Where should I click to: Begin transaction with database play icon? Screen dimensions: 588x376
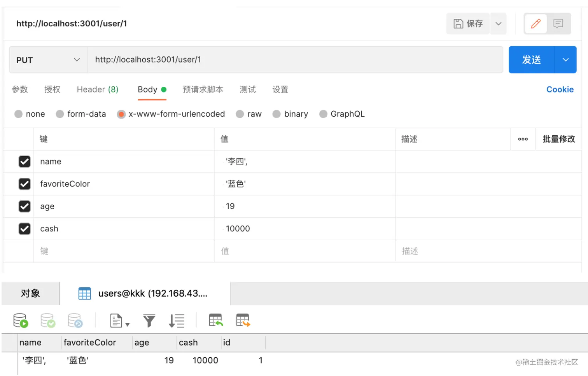(x=20, y=321)
